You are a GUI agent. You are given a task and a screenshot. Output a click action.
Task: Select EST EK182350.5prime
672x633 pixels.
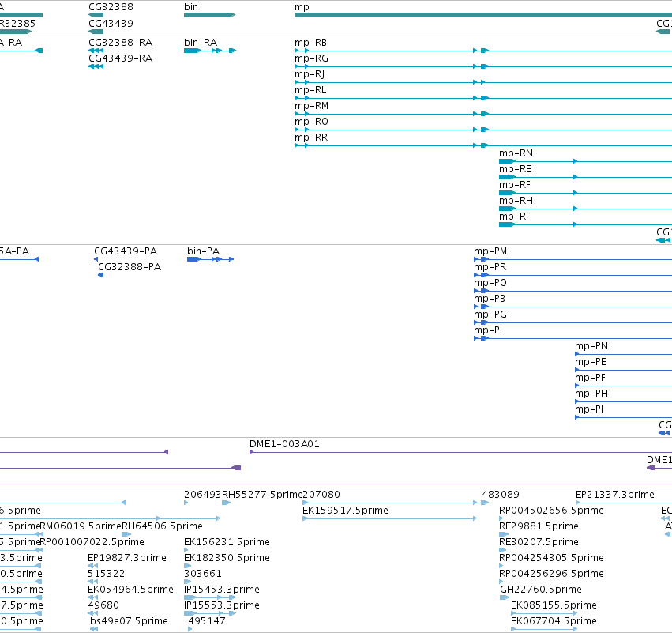227,558
